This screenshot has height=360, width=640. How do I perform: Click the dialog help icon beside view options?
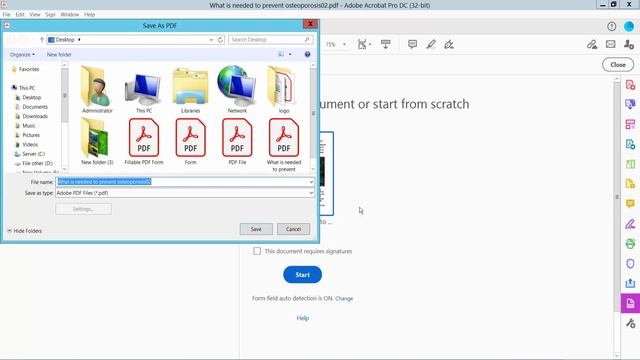[x=307, y=54]
